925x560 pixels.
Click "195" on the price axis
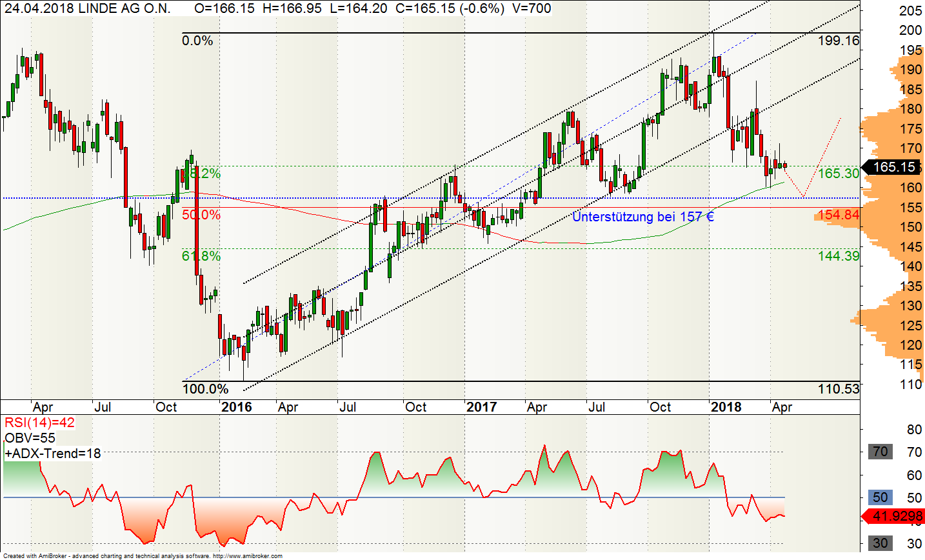point(911,50)
